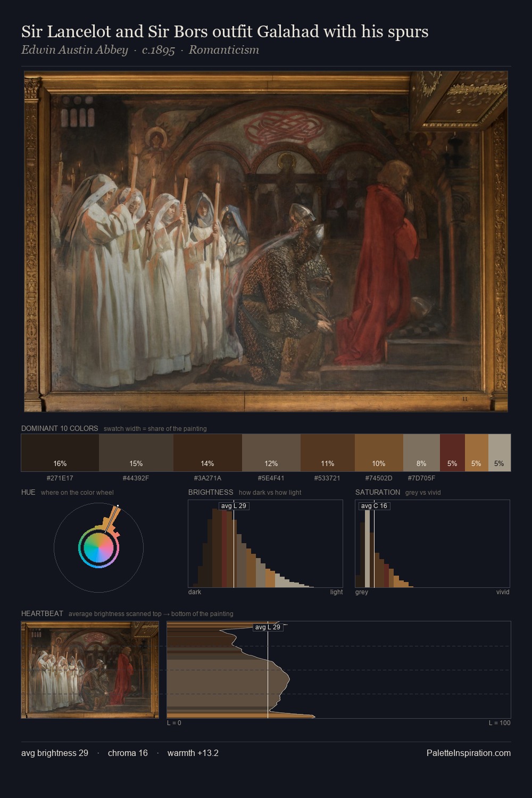The width and height of the screenshot is (532, 798).
Task: Click 'avg brightness 29' in footer
Action: point(55,753)
